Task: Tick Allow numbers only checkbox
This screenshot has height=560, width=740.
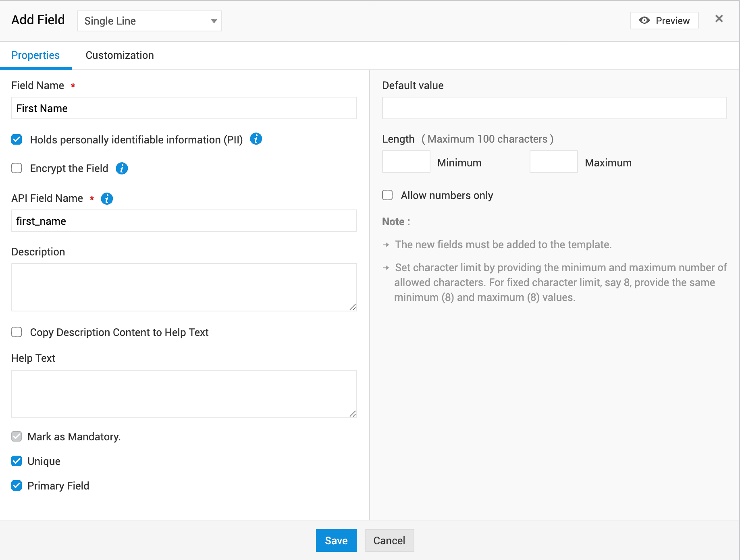Action: 387,195
